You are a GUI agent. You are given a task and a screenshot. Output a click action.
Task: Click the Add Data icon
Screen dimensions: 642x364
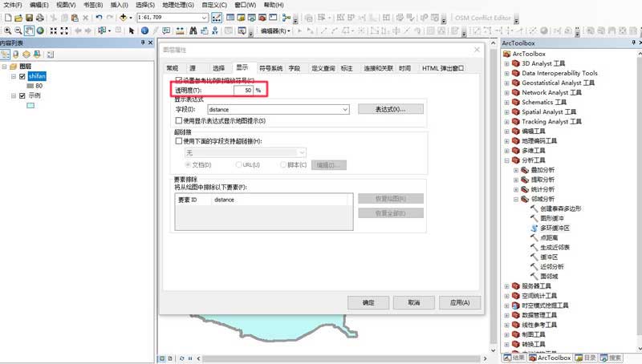[123, 18]
